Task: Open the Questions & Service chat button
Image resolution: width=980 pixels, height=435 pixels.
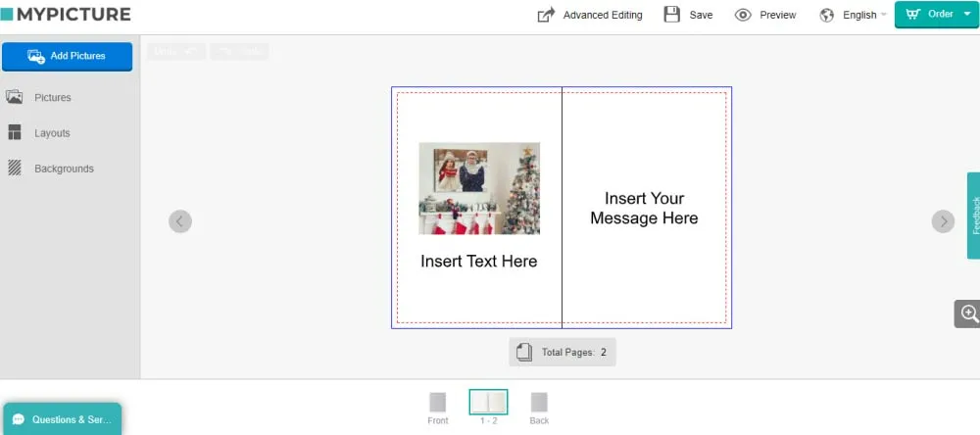Action: 63,418
